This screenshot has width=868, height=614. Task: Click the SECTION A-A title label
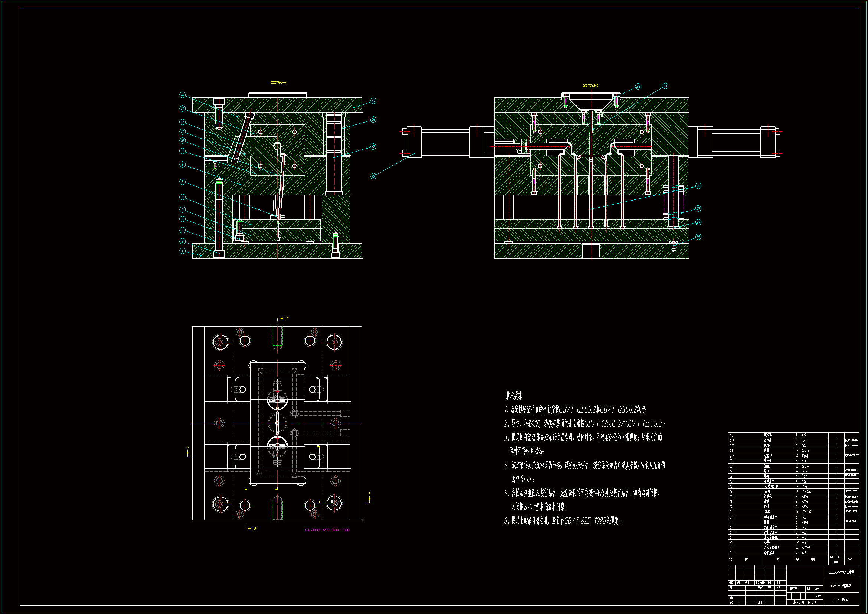[x=278, y=82]
